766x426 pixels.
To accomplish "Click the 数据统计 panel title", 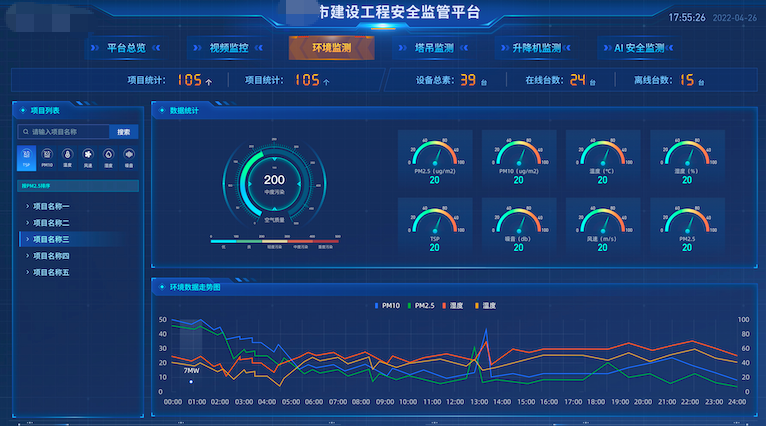I will pyautogui.click(x=184, y=111).
